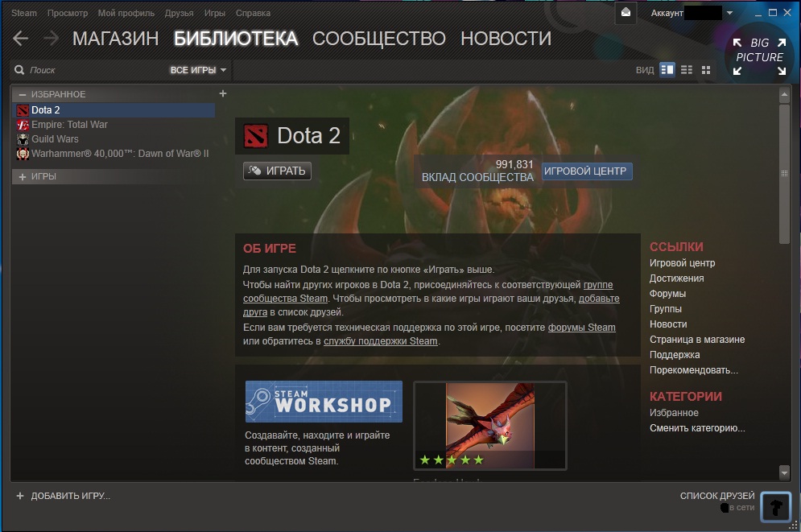The width and height of the screenshot is (801, 532).
Task: Go forward with the right arrow
Action: pyautogui.click(x=51, y=39)
